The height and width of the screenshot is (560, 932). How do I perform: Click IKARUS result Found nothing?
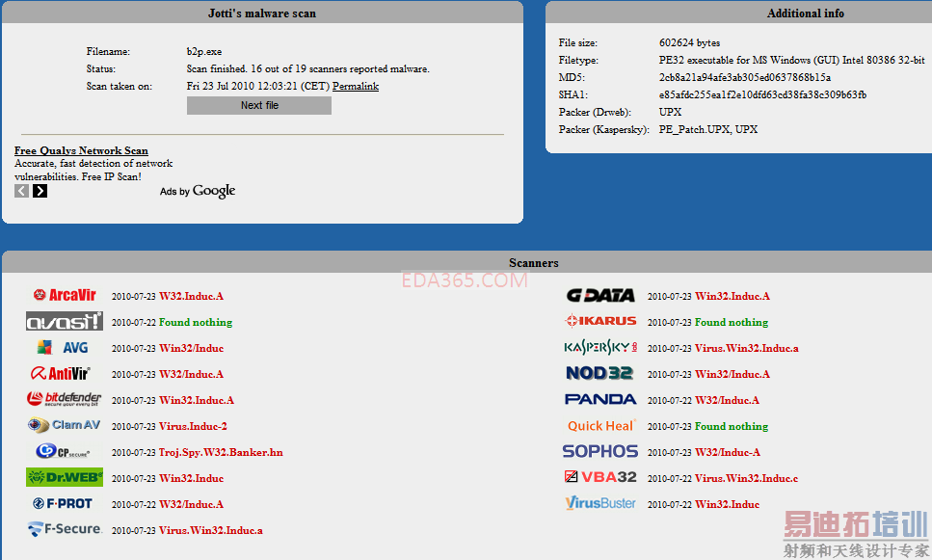tap(732, 322)
